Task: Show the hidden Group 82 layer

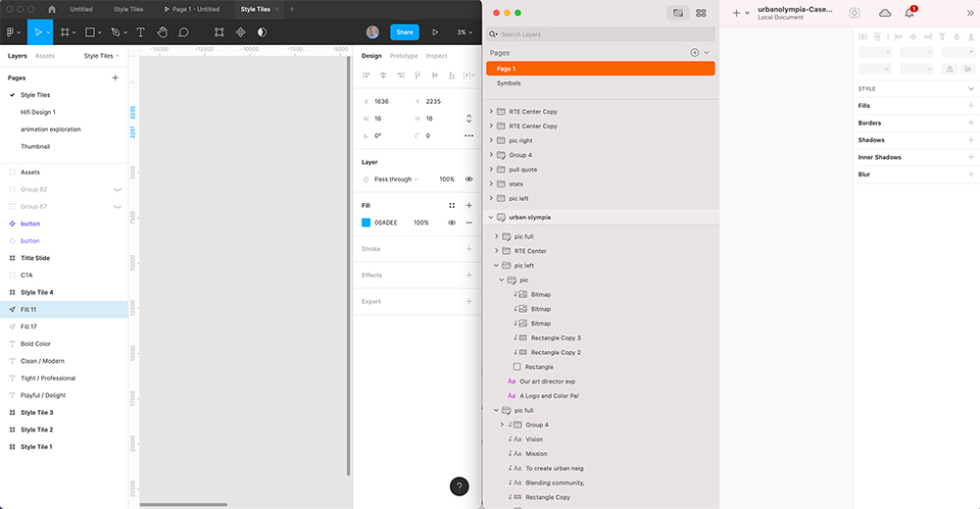Action: (117, 189)
